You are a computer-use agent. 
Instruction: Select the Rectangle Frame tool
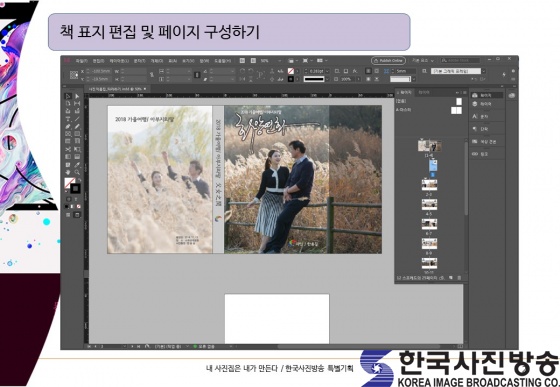click(68, 134)
